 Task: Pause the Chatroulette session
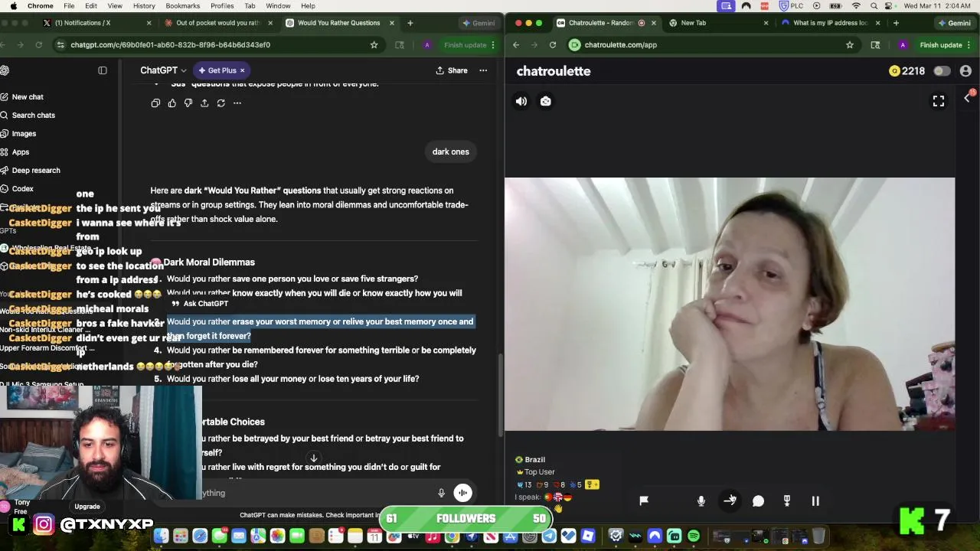click(x=815, y=500)
